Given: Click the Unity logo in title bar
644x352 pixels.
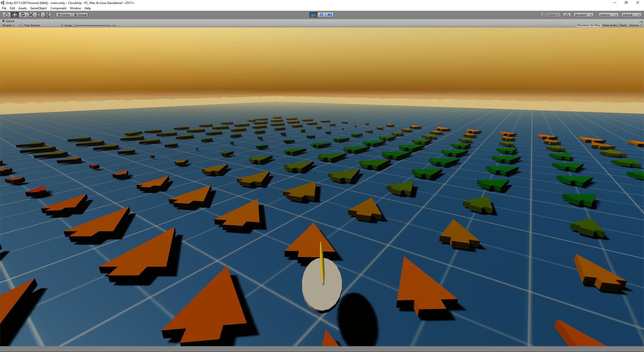Looking at the screenshot, I should click(3, 3).
